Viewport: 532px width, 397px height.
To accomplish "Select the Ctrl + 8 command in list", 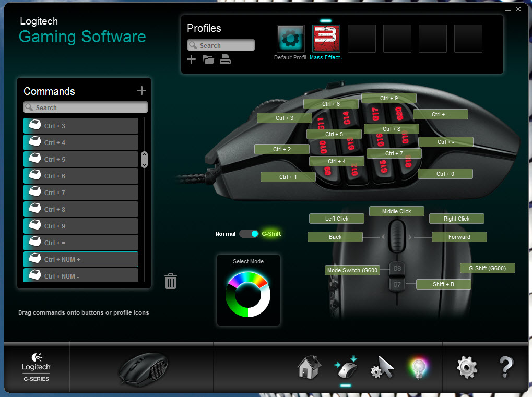I will coord(81,209).
